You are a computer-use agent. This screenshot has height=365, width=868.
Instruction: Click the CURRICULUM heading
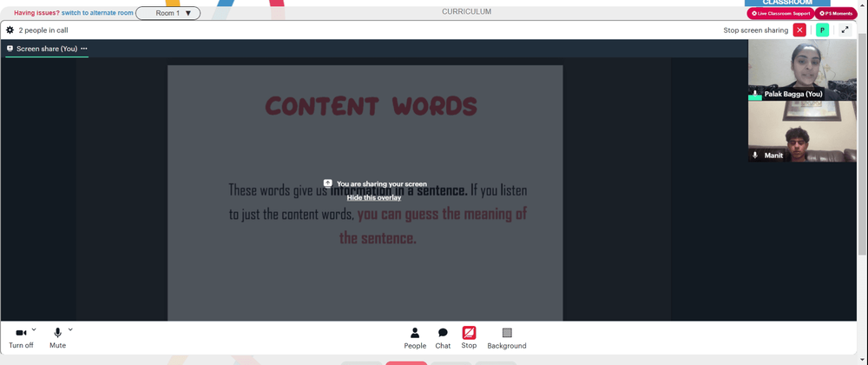466,11
